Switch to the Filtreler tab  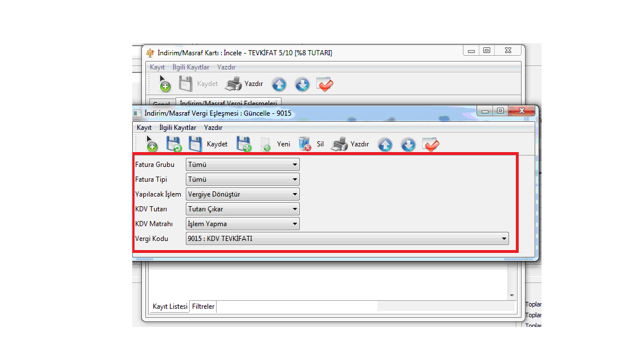(203, 306)
